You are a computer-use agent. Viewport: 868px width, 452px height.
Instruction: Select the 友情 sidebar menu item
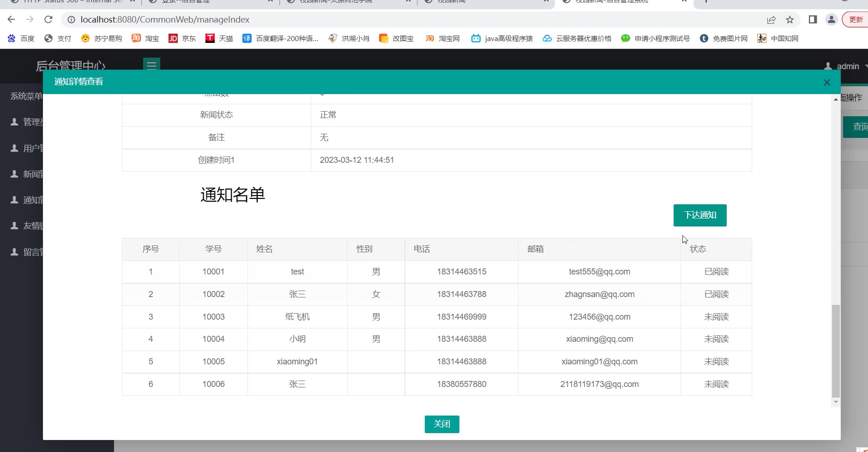point(26,226)
